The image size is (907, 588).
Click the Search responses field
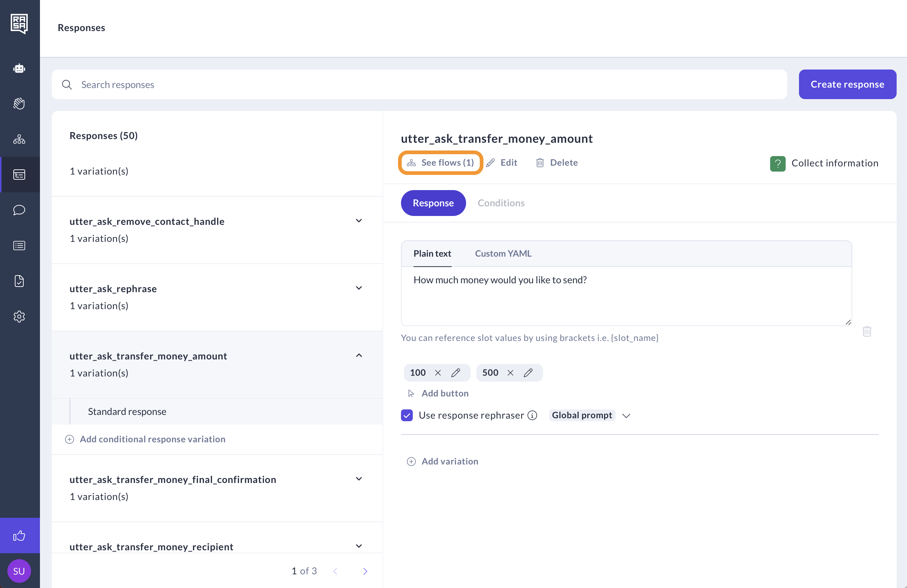[419, 84]
